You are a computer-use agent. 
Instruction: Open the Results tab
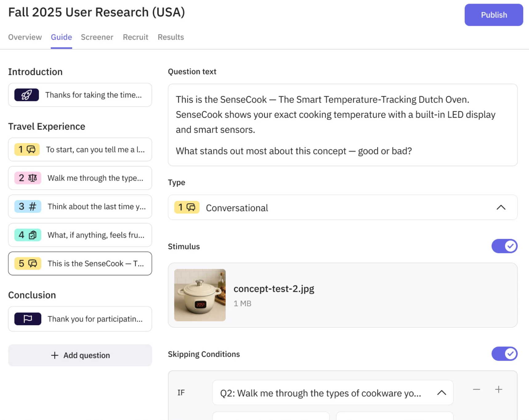coord(171,37)
